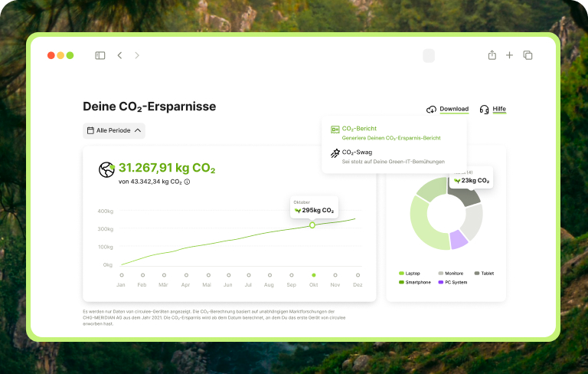The height and width of the screenshot is (374, 588).
Task: Click the '0kg' axis label
Action: (108, 265)
